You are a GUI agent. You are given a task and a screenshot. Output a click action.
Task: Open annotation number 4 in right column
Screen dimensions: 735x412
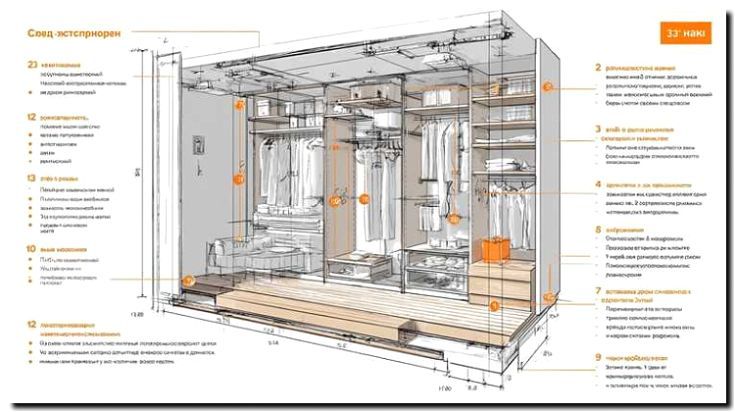pos(598,185)
